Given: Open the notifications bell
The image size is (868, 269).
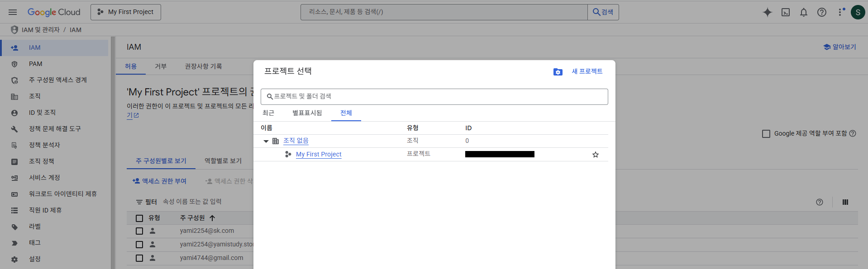Looking at the screenshot, I should point(804,12).
